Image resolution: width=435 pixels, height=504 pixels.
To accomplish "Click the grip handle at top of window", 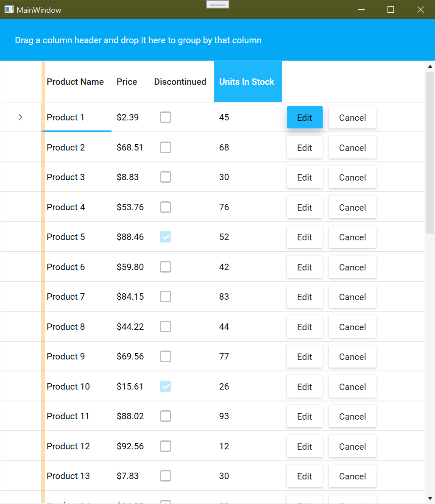I will point(217,4).
